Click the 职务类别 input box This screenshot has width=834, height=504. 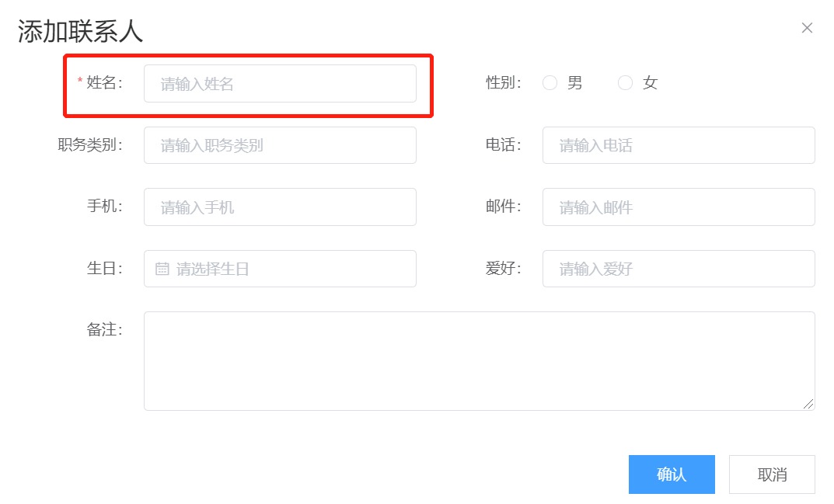pyautogui.click(x=280, y=145)
